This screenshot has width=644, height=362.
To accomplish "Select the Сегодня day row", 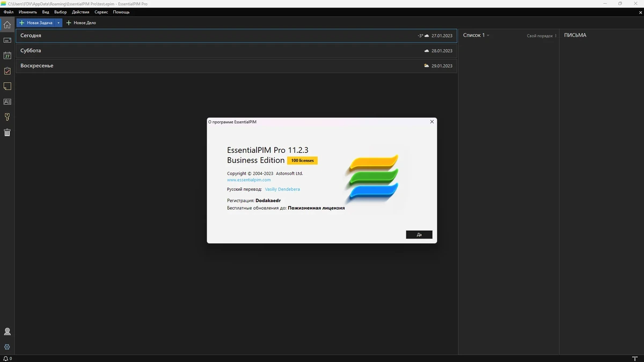I will point(236,35).
